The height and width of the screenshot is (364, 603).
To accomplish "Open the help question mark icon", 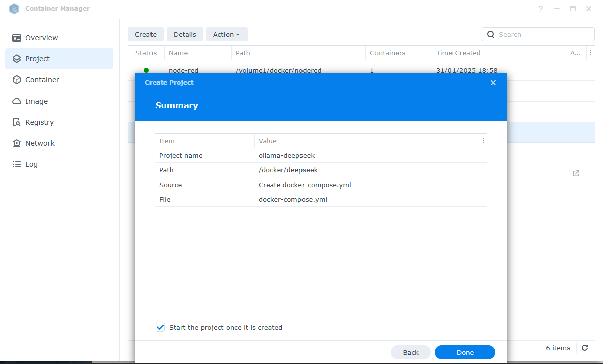I will click(x=540, y=9).
